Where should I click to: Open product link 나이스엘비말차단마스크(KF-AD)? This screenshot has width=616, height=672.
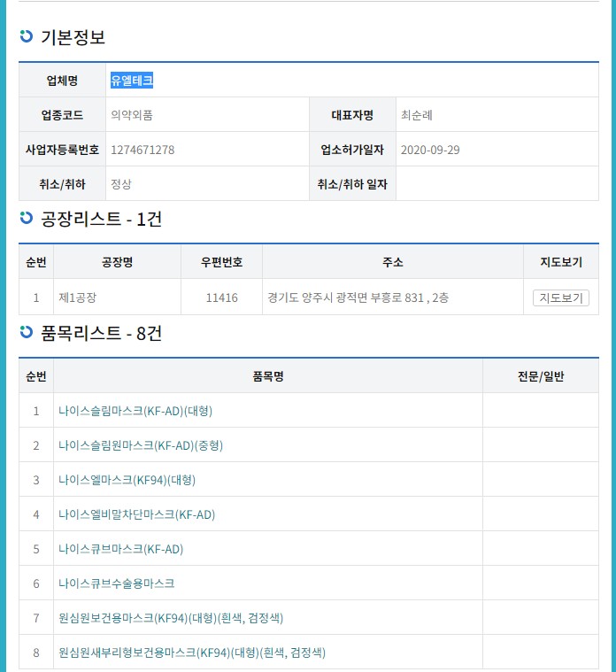pyautogui.click(x=136, y=514)
